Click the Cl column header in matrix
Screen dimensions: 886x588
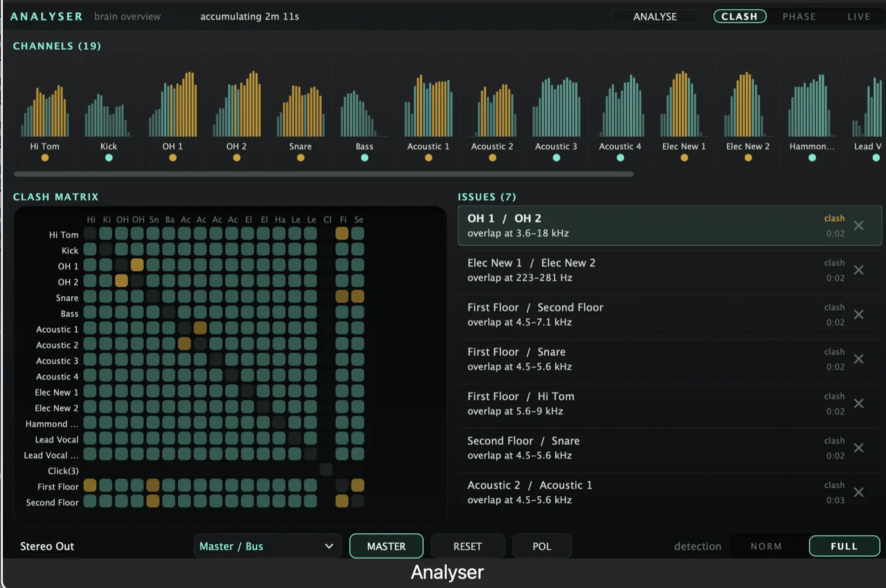[327, 220]
